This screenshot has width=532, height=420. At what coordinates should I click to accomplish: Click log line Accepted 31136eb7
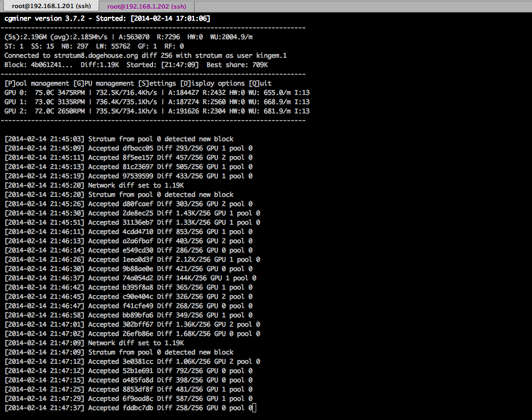[132, 223]
